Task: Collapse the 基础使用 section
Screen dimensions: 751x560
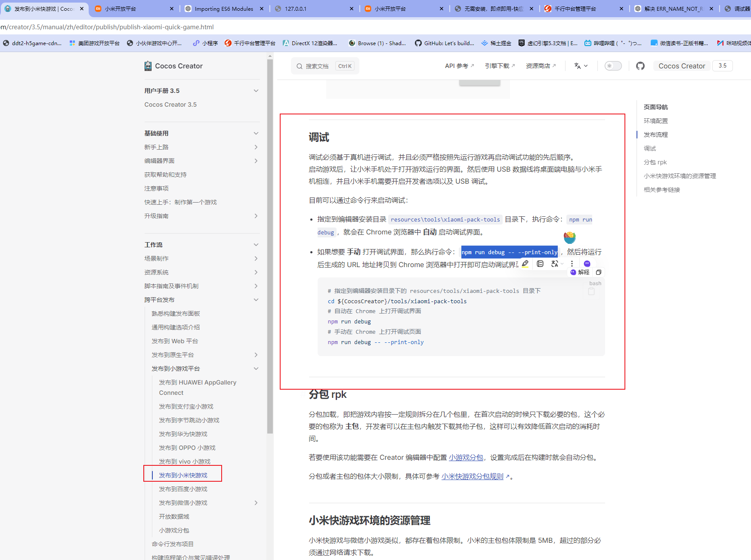Action: coord(256,133)
